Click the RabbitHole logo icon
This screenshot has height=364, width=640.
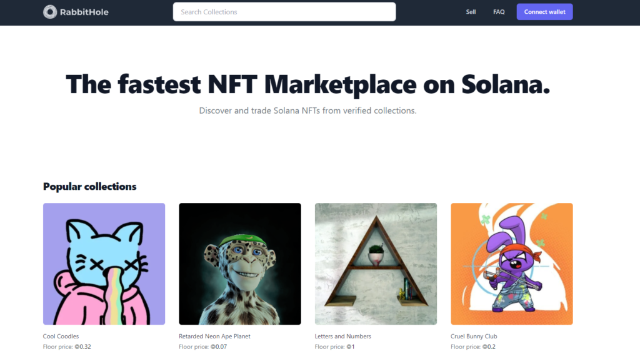pyautogui.click(x=49, y=11)
